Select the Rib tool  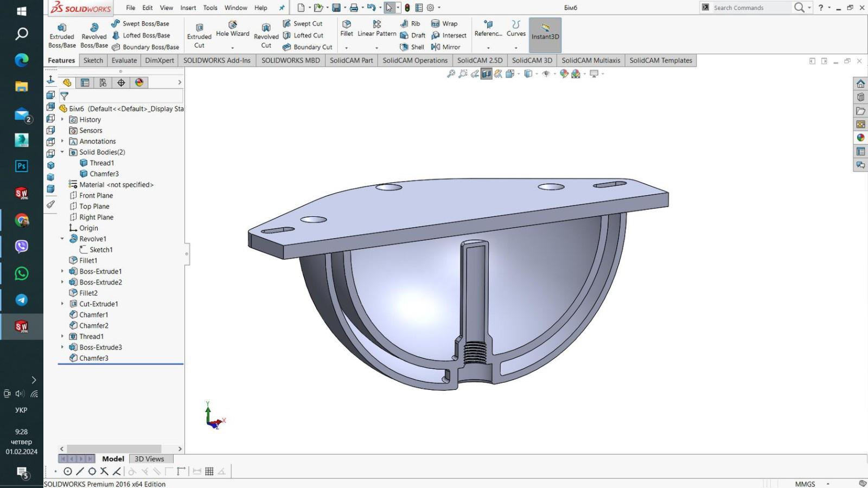click(x=410, y=23)
